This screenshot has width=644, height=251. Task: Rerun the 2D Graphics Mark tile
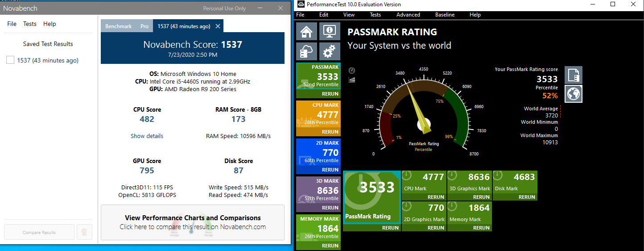(x=436, y=228)
